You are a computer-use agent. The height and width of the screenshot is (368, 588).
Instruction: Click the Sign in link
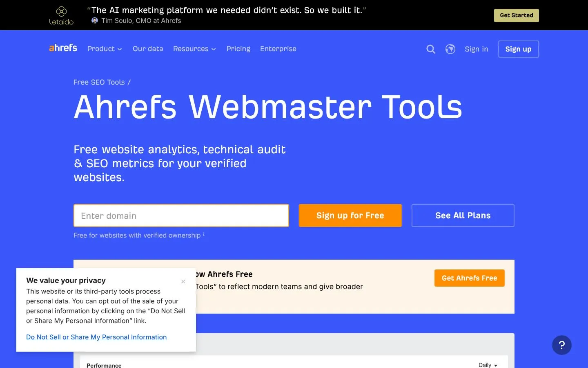(x=477, y=49)
